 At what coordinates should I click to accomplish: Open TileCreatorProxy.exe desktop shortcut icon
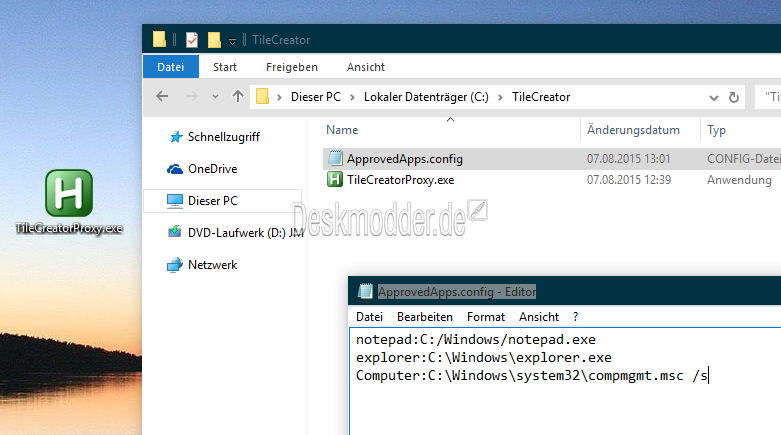[69, 193]
